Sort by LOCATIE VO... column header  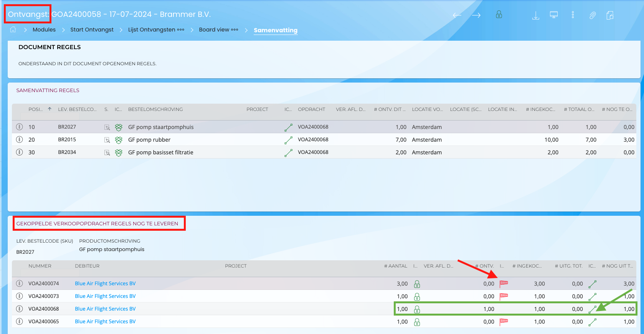427,109
